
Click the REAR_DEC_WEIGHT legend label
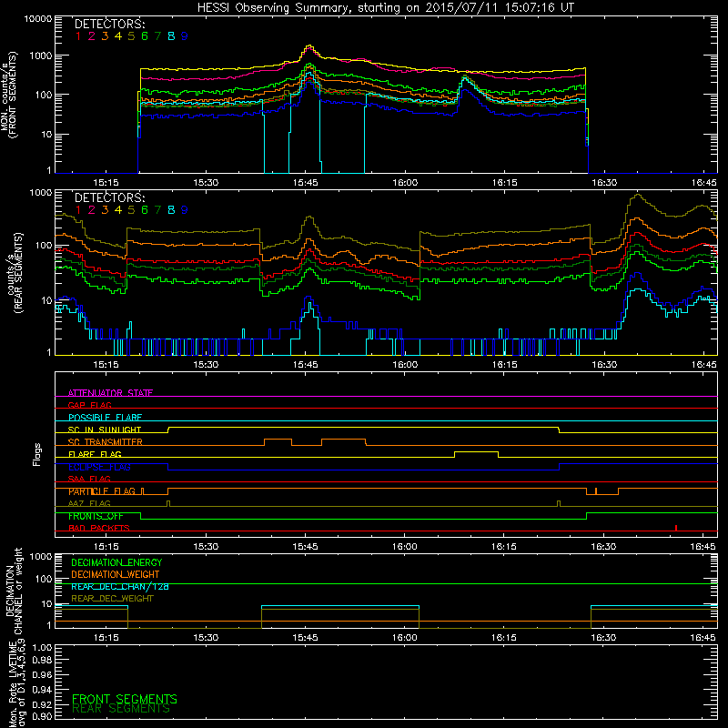point(112,599)
